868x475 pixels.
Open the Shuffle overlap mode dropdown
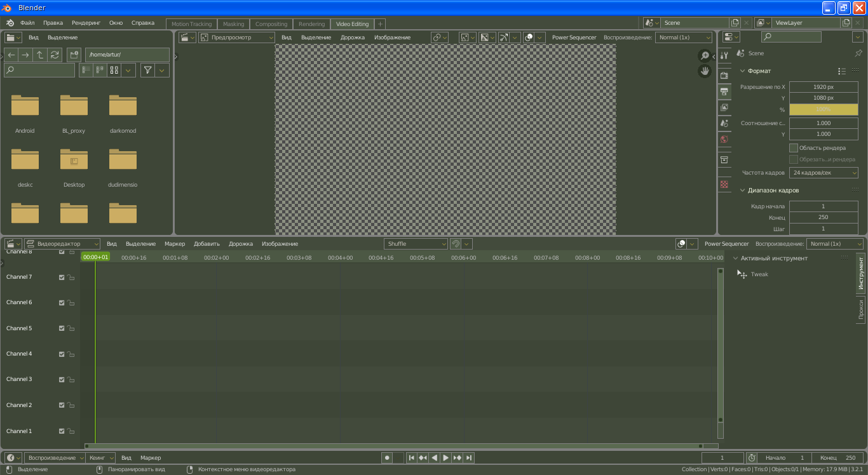point(416,244)
